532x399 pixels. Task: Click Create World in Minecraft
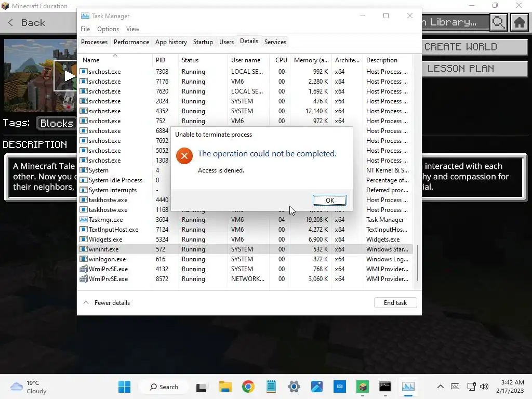tap(475, 47)
